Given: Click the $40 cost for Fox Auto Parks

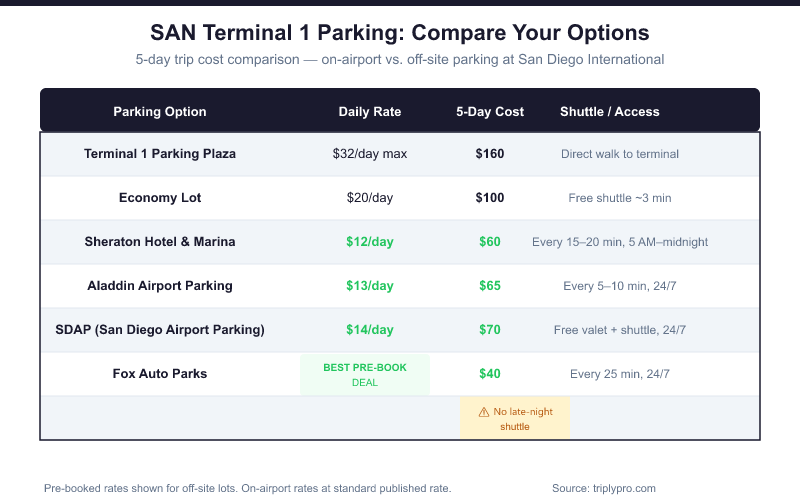Looking at the screenshot, I should coord(490,374).
